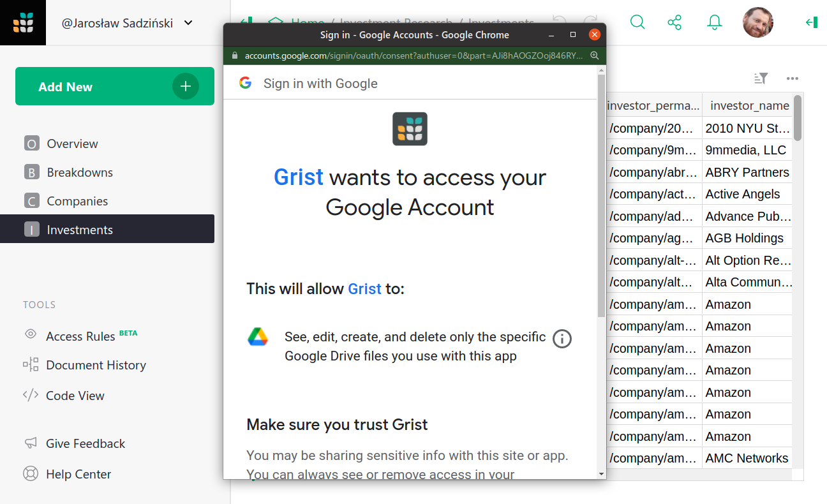The image size is (827, 504).
Task: Open the three-dot options menu above the table
Action: pyautogui.click(x=793, y=78)
